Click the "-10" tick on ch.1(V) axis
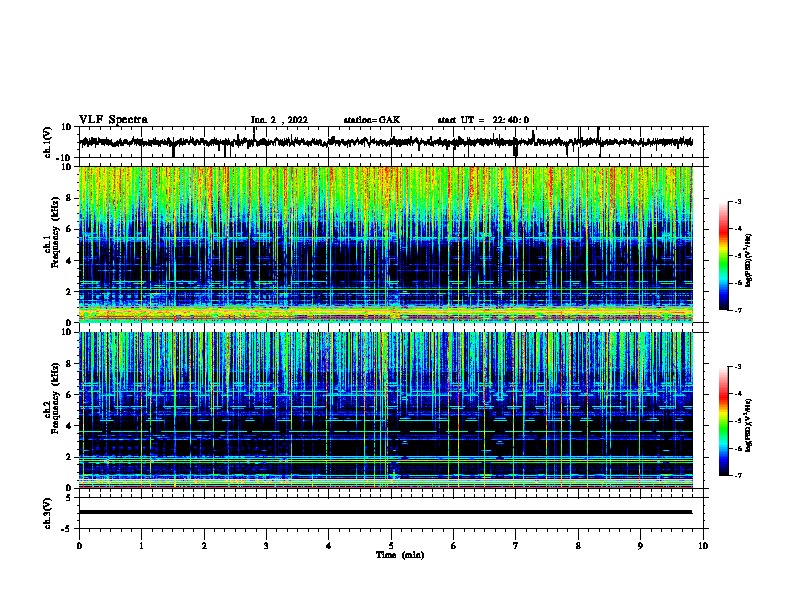This screenshot has height=612, width=792. (x=65, y=158)
